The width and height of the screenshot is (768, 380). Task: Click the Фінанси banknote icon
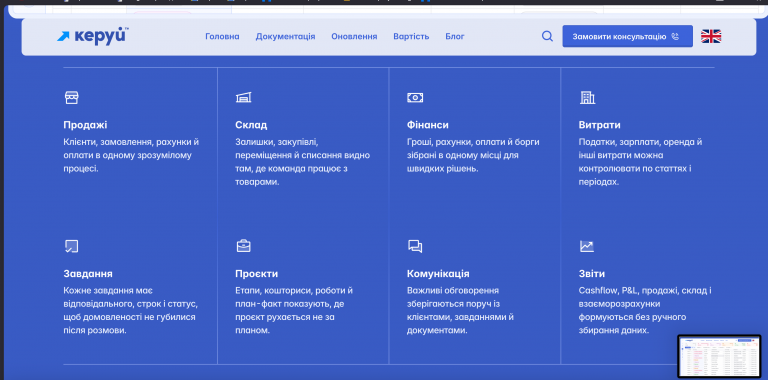click(415, 97)
